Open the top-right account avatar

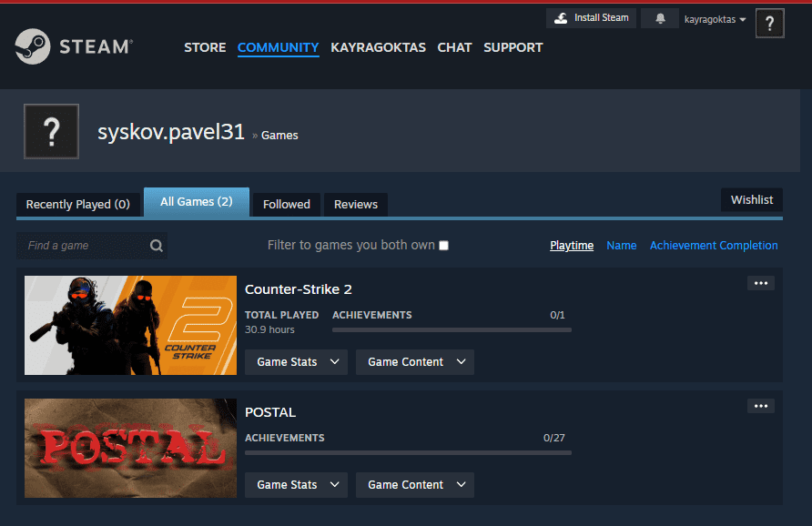769,24
